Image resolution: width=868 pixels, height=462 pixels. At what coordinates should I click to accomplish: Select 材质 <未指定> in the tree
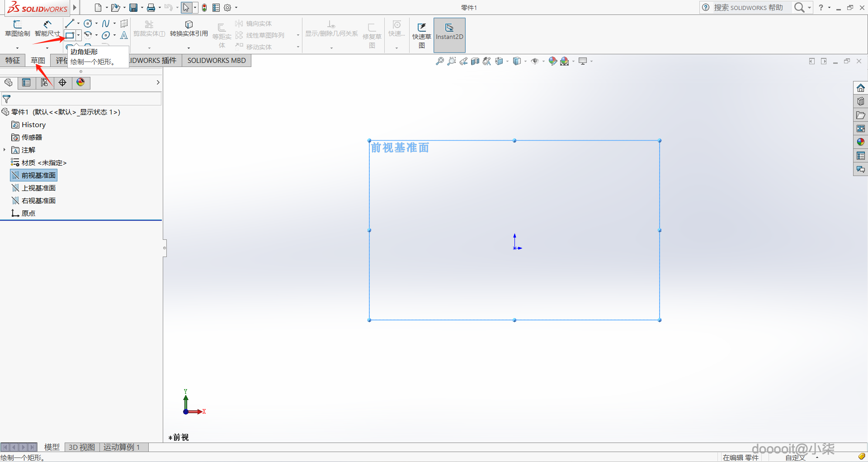tap(39, 162)
